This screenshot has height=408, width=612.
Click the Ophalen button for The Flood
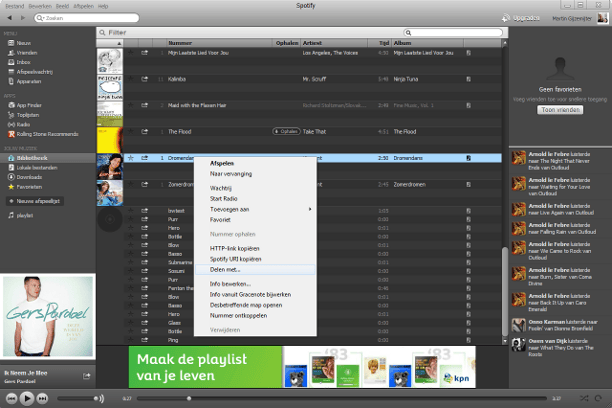(286, 132)
